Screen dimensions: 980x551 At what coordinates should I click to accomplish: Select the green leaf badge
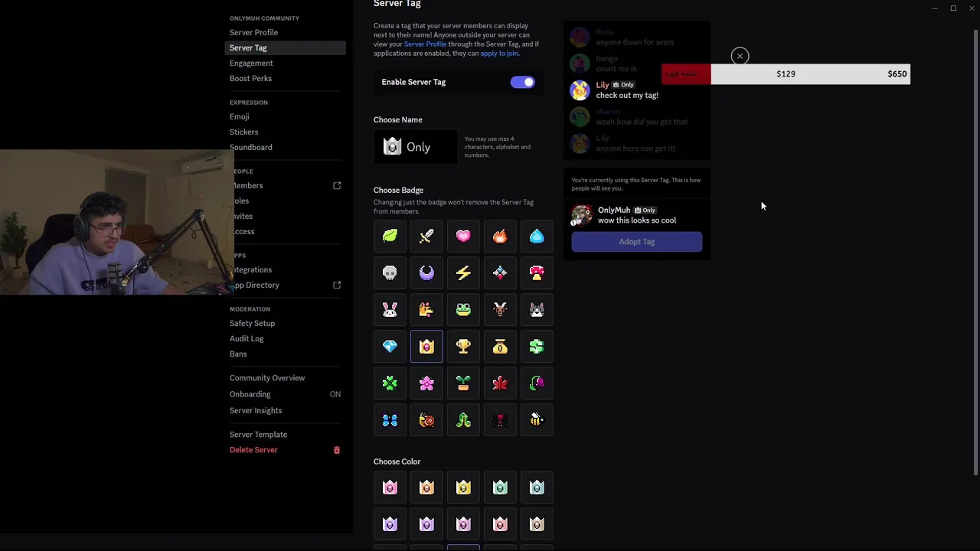pyautogui.click(x=390, y=236)
